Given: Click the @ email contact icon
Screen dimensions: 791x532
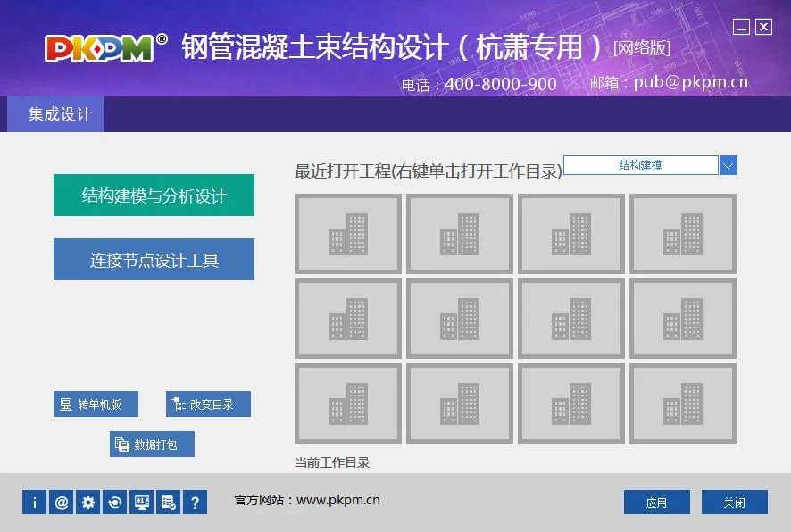Looking at the screenshot, I should coord(61,503).
